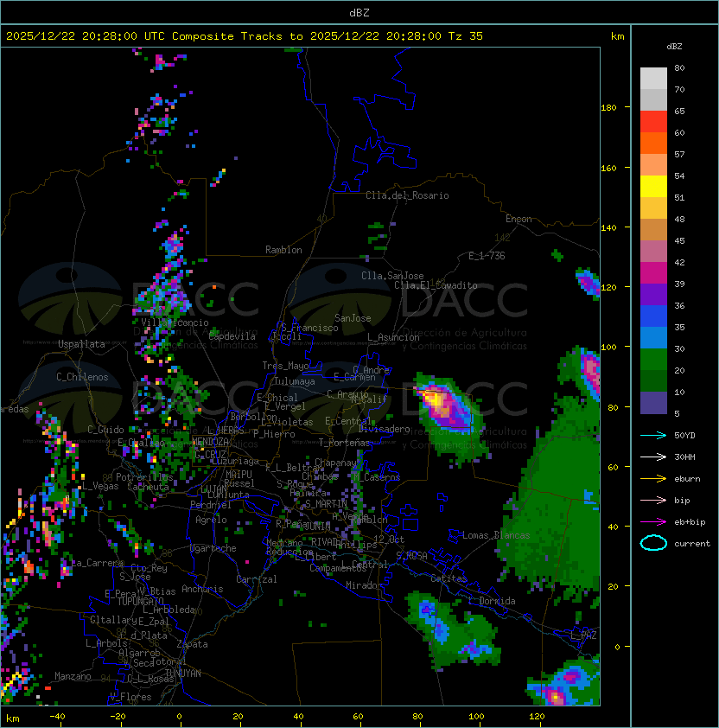Viewport: 719px width, 728px height.
Task: Click the white 30HM arrow legend icon
Action: pos(653,457)
